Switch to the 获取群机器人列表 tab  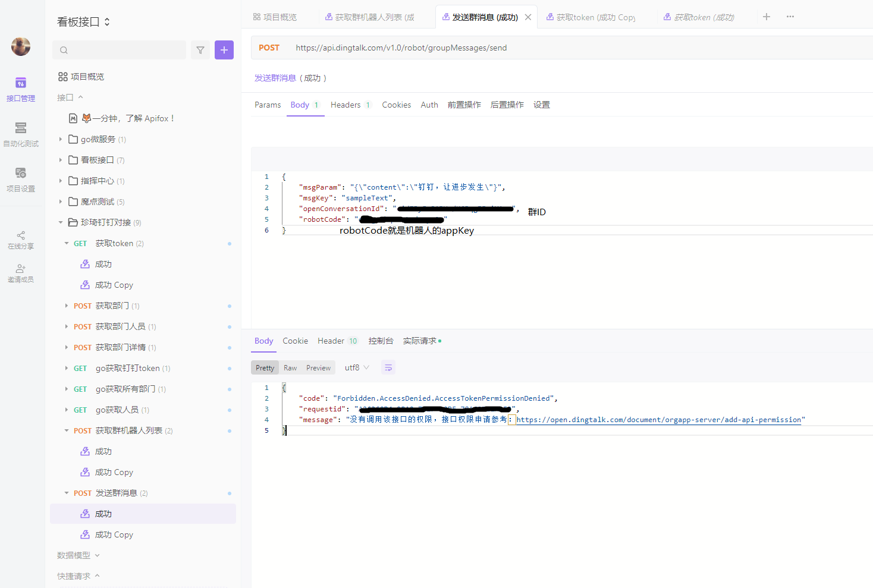click(370, 17)
